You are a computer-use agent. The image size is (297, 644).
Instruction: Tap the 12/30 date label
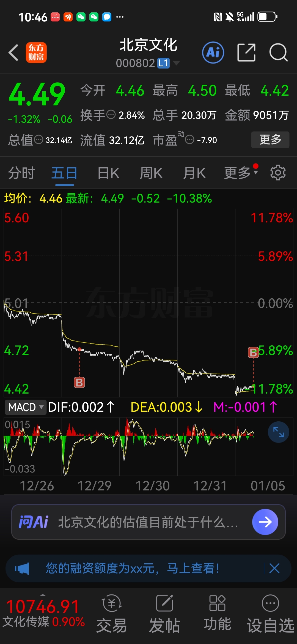(153, 486)
